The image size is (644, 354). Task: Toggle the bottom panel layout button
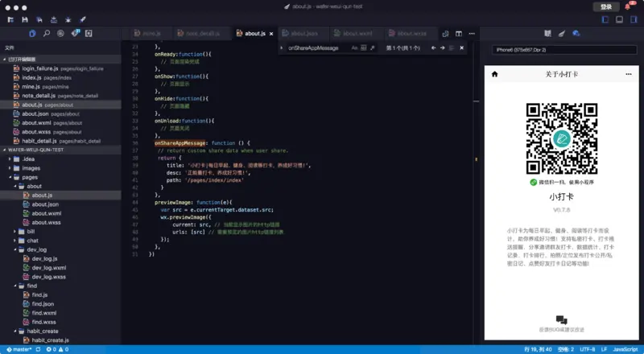(619, 19)
